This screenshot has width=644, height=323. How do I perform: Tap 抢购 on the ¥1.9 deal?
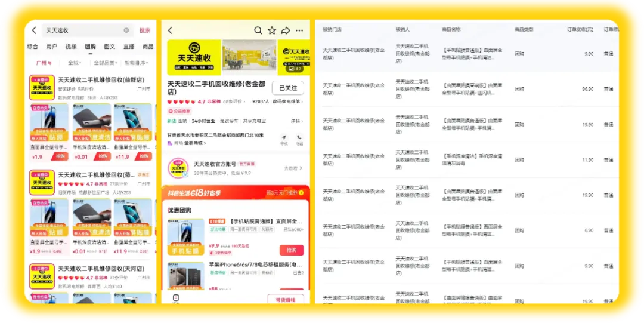(x=60, y=156)
